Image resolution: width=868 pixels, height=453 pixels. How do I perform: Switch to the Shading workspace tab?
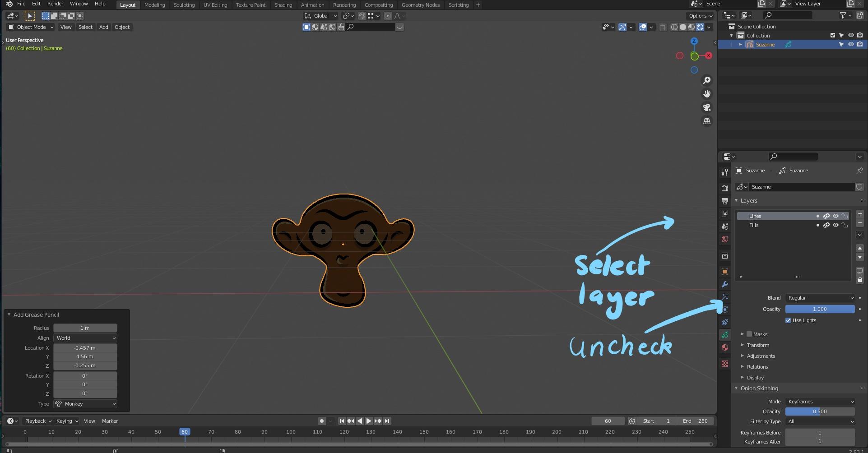283,5
